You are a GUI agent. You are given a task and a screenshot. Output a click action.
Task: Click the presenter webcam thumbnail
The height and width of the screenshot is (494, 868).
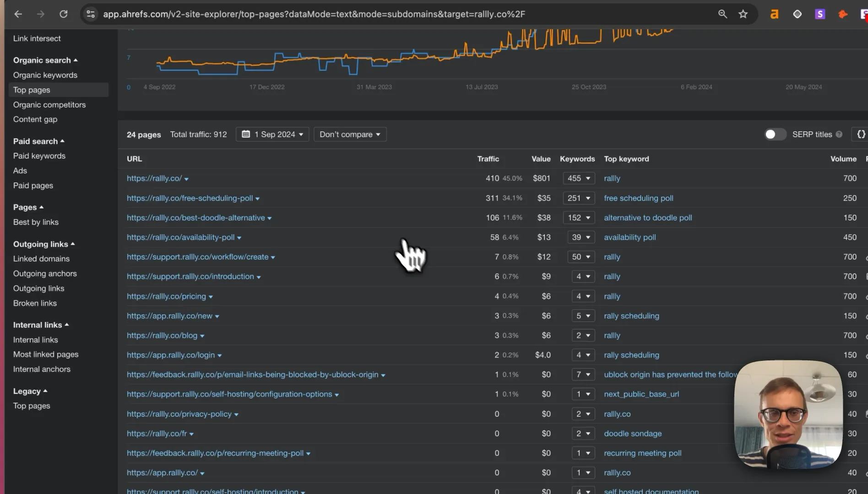pos(788,414)
